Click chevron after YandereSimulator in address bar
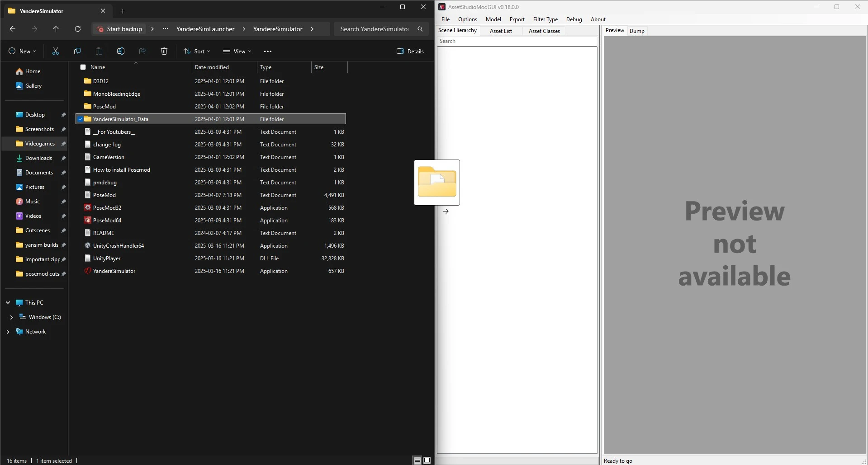Screen dimensions: 868x465 (x=312, y=29)
